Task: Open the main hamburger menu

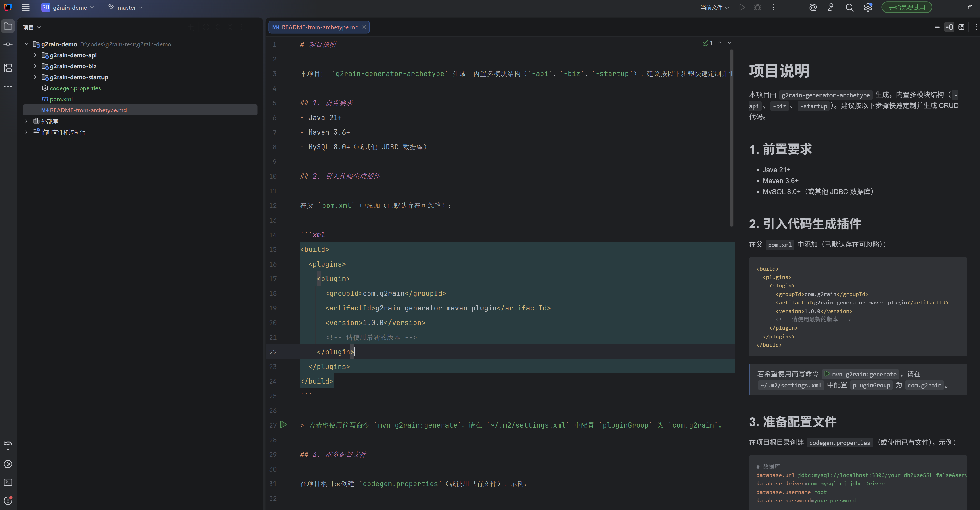Action: [x=26, y=8]
